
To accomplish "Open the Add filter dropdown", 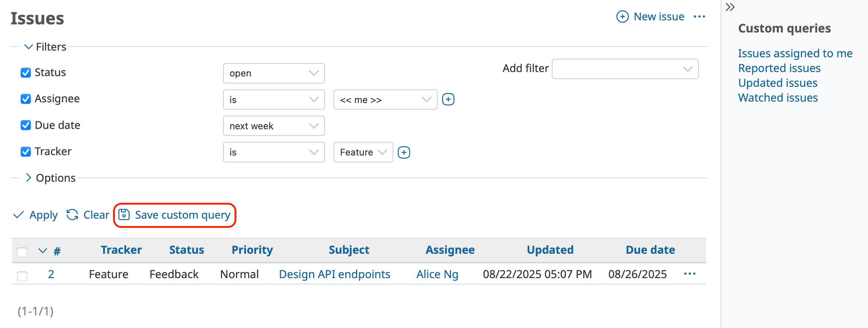I will click(x=625, y=69).
